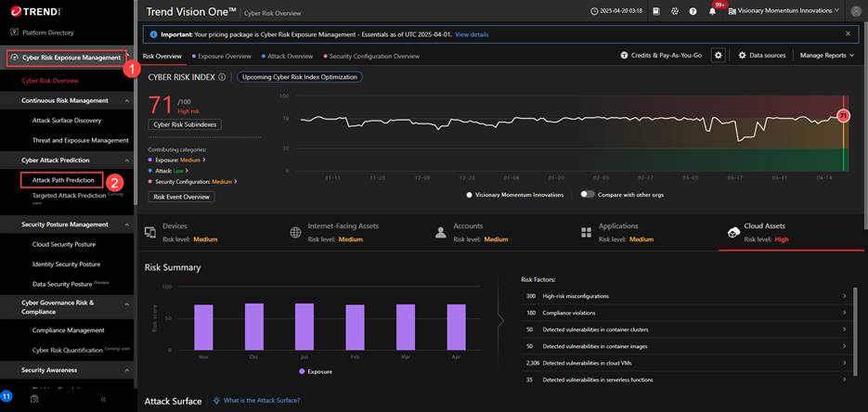Open Attack Surface Discovery
The image size is (868, 412).
point(67,121)
